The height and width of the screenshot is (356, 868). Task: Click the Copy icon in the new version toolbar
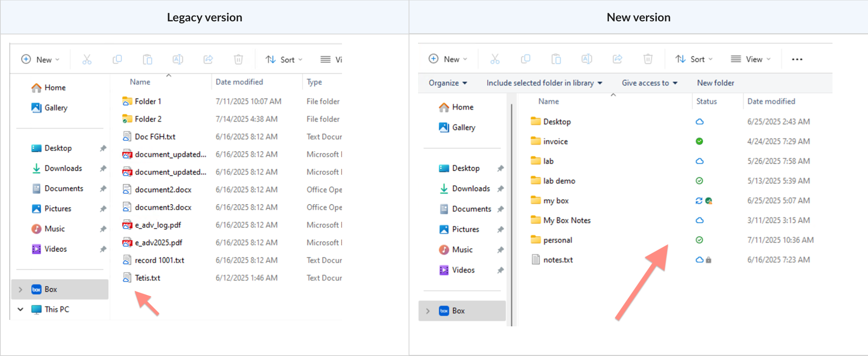pos(526,59)
